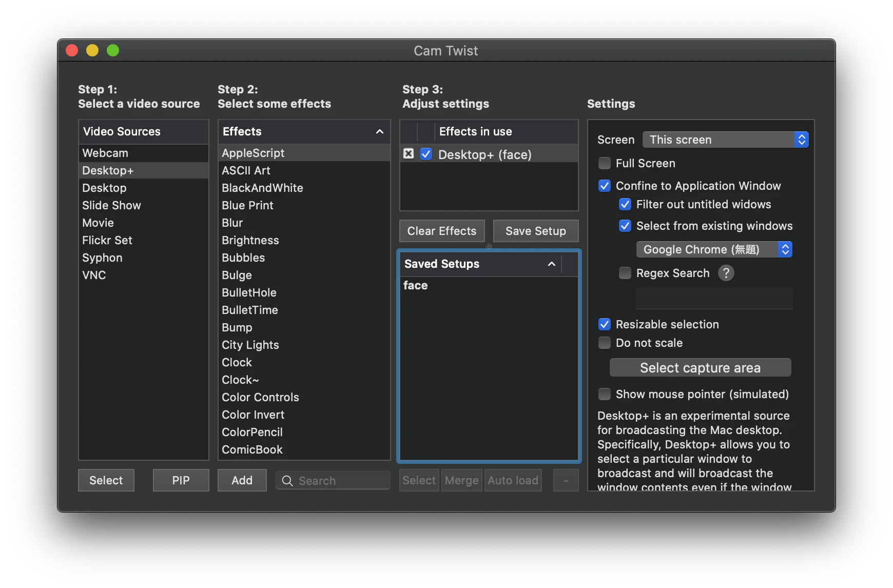Pick the BulletHole effect

click(x=304, y=292)
